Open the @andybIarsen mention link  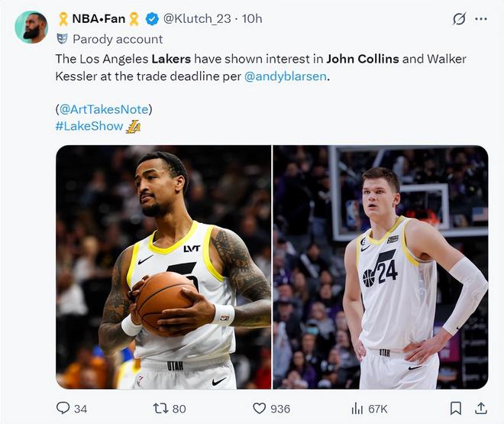(286, 76)
